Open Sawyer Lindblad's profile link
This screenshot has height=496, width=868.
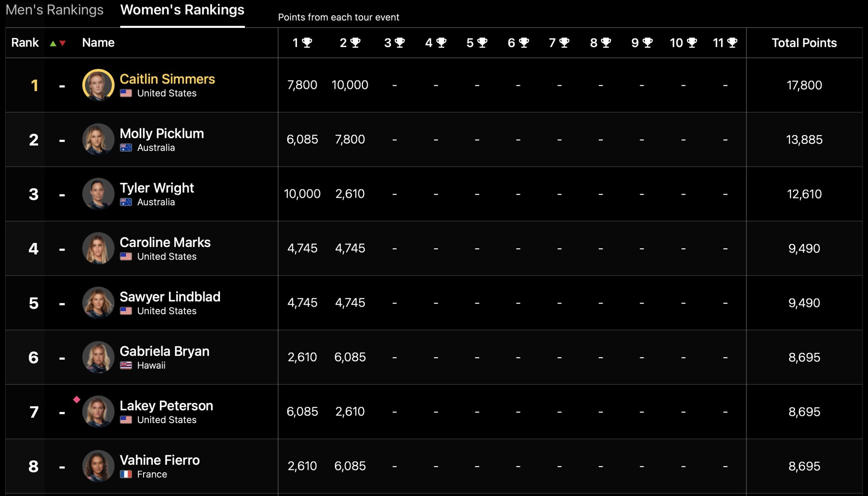170,297
